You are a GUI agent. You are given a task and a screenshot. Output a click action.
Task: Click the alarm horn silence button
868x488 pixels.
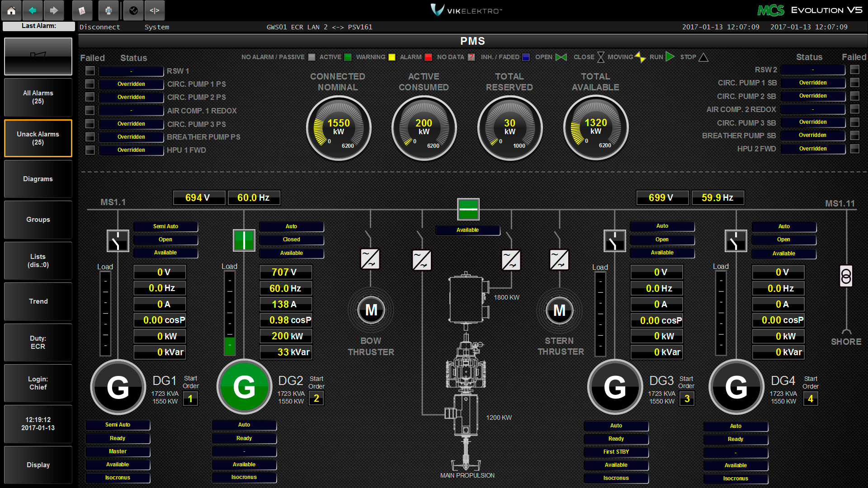click(x=38, y=56)
